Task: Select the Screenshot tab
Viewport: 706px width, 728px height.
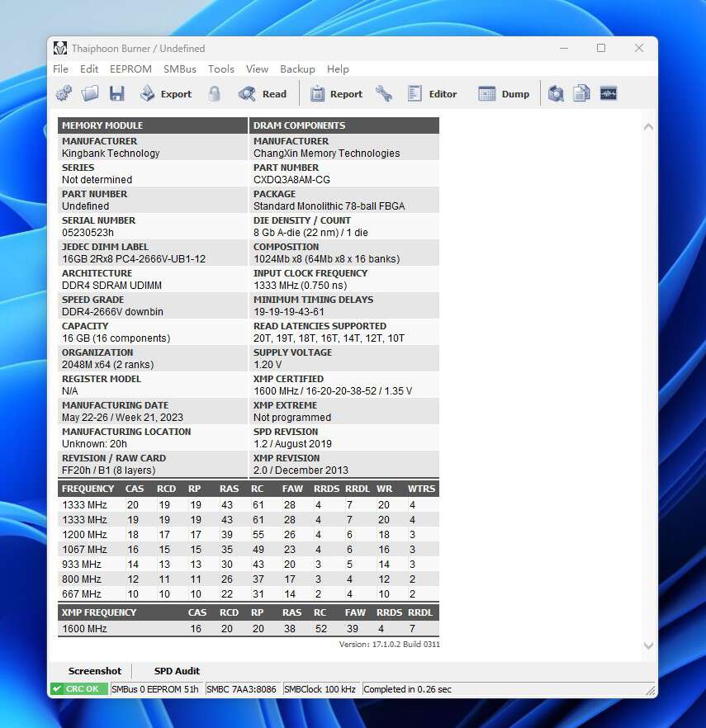Action: coord(95,671)
